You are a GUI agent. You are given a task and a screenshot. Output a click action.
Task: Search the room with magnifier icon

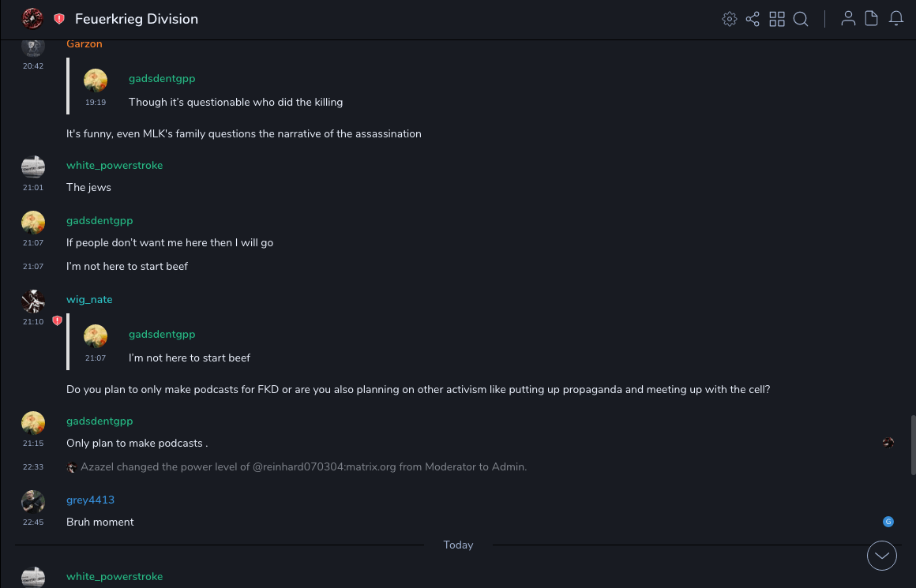(801, 19)
